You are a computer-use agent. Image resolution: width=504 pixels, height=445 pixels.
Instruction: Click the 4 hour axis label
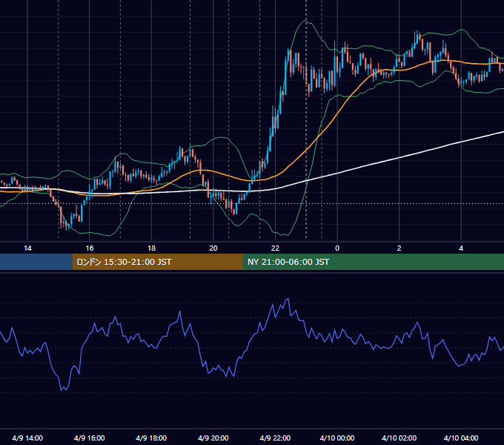click(x=461, y=248)
